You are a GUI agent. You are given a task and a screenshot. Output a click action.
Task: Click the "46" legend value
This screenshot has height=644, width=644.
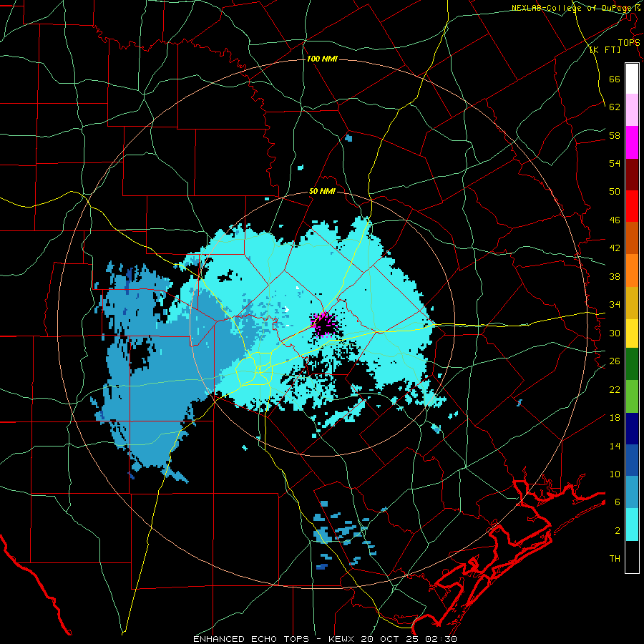point(615,220)
